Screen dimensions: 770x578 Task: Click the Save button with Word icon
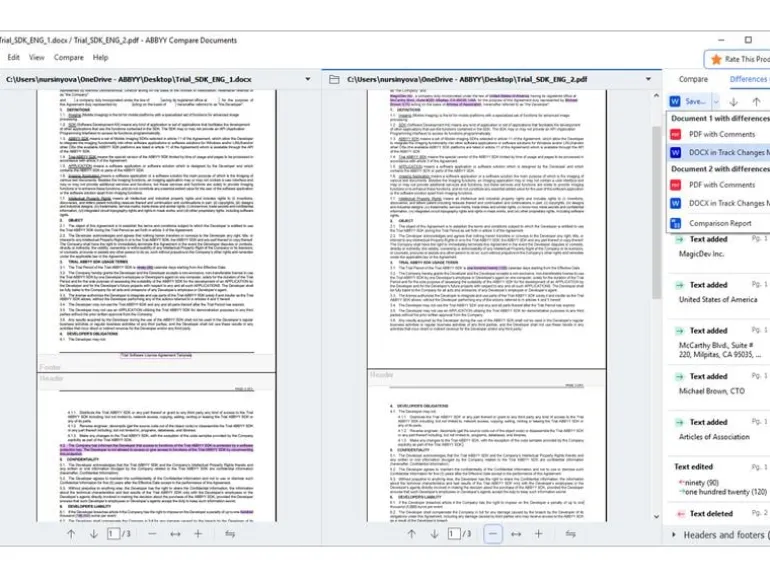click(688, 102)
